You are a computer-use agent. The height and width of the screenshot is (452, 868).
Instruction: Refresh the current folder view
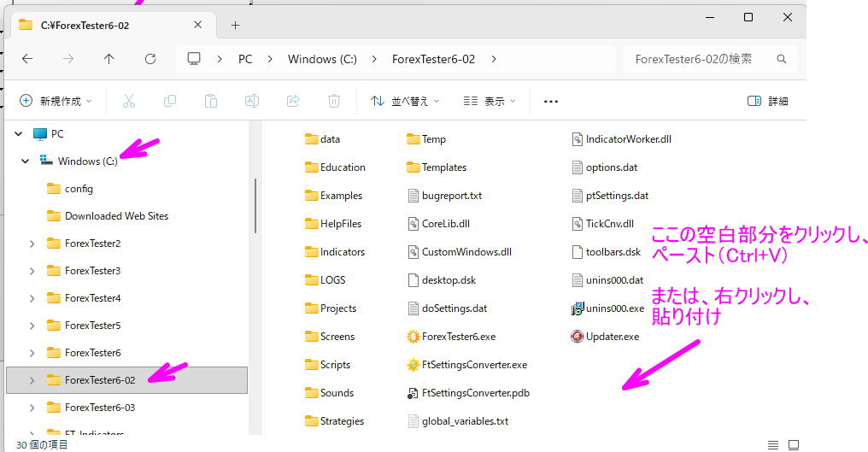[150, 59]
